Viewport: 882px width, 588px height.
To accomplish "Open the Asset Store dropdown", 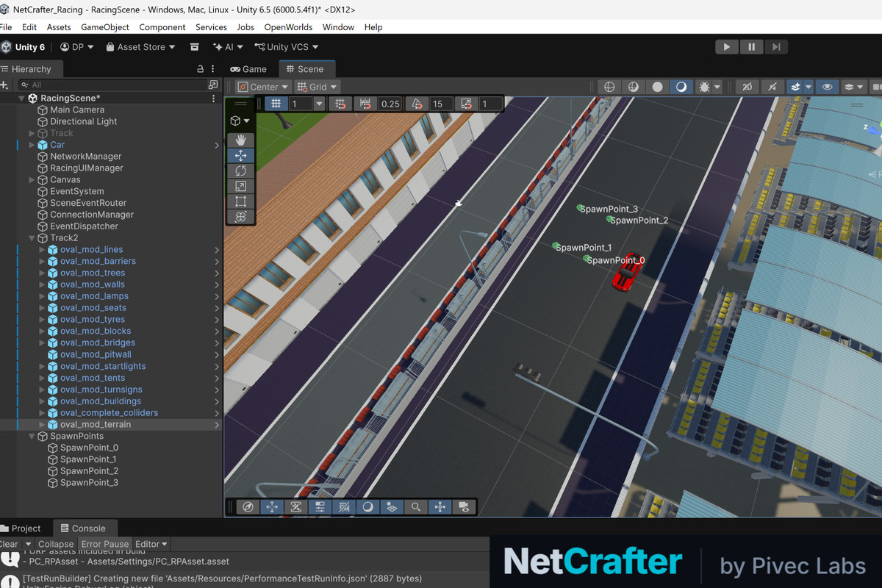I will coord(140,47).
